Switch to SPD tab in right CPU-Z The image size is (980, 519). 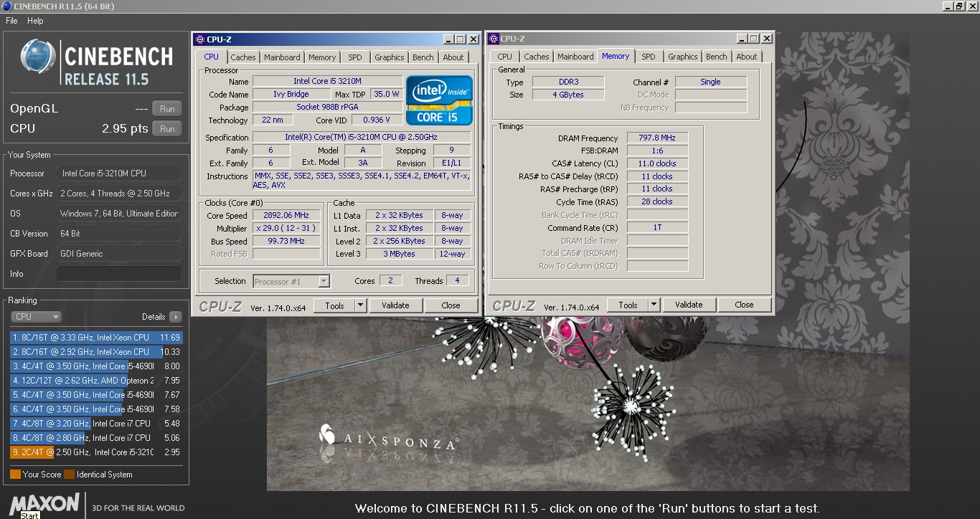[x=649, y=57]
